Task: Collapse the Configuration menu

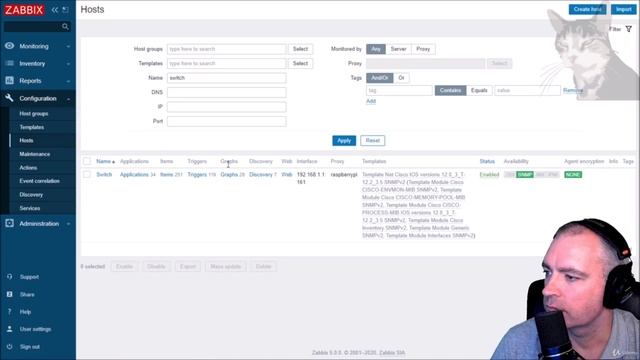Action: point(38,98)
